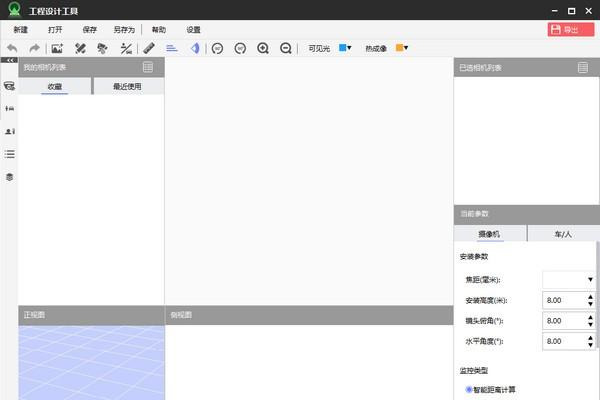Open the list view sidebar icon
600x400 pixels.
pos(10,154)
